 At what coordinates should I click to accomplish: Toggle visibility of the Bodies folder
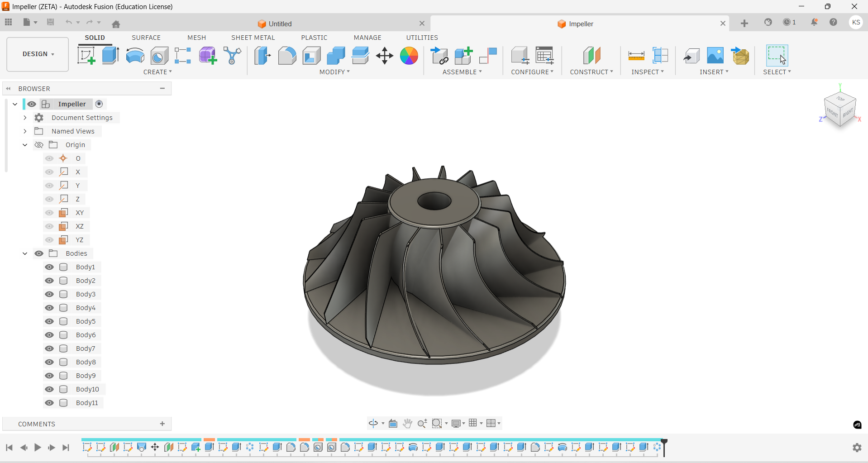click(39, 253)
